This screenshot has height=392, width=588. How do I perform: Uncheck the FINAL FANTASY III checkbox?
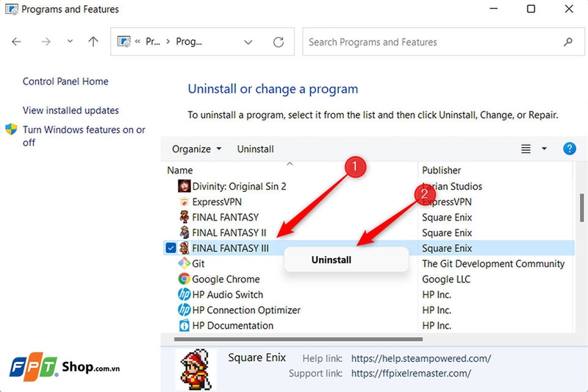[x=171, y=248]
